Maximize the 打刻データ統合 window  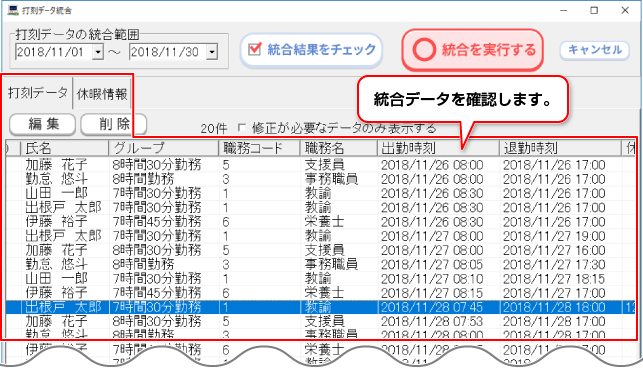click(x=594, y=10)
